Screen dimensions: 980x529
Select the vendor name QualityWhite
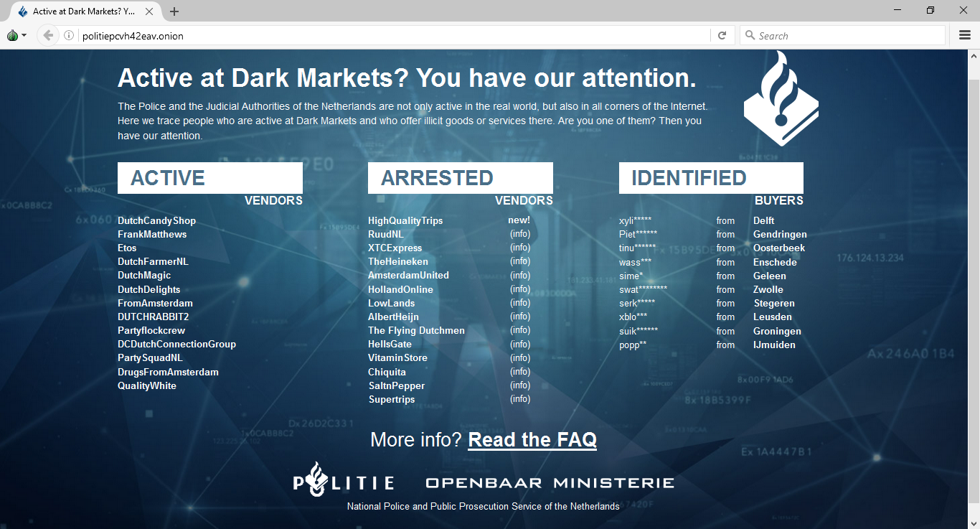147,385
